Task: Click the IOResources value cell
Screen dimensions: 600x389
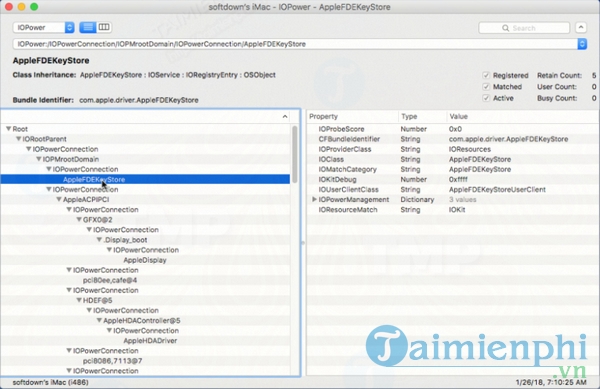Action: [470, 149]
